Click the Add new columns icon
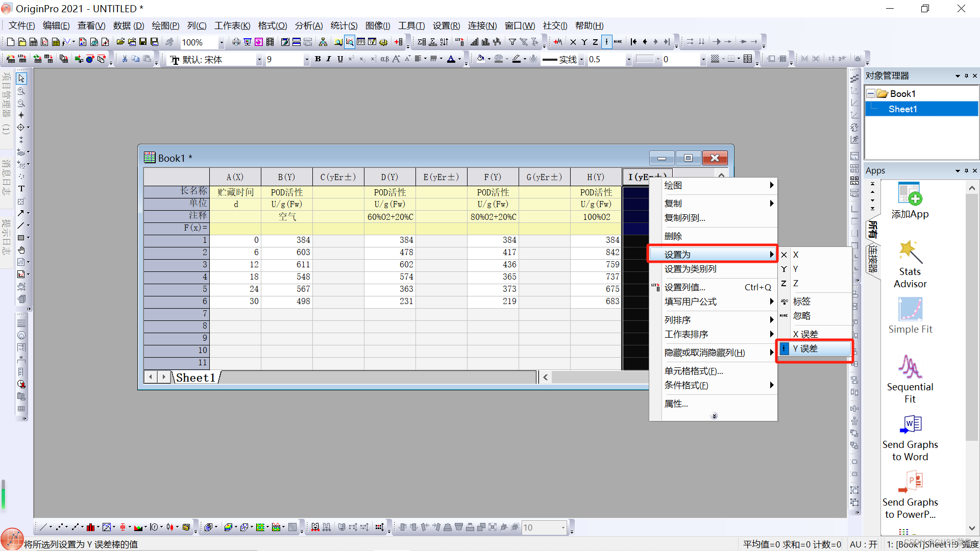 coord(398,42)
